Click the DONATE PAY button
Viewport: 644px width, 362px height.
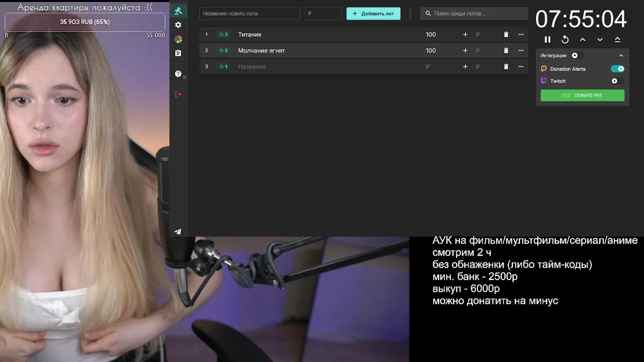(583, 96)
